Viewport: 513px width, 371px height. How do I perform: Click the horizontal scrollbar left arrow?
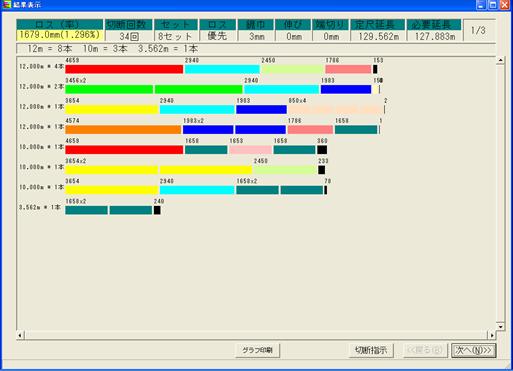coord(20,335)
